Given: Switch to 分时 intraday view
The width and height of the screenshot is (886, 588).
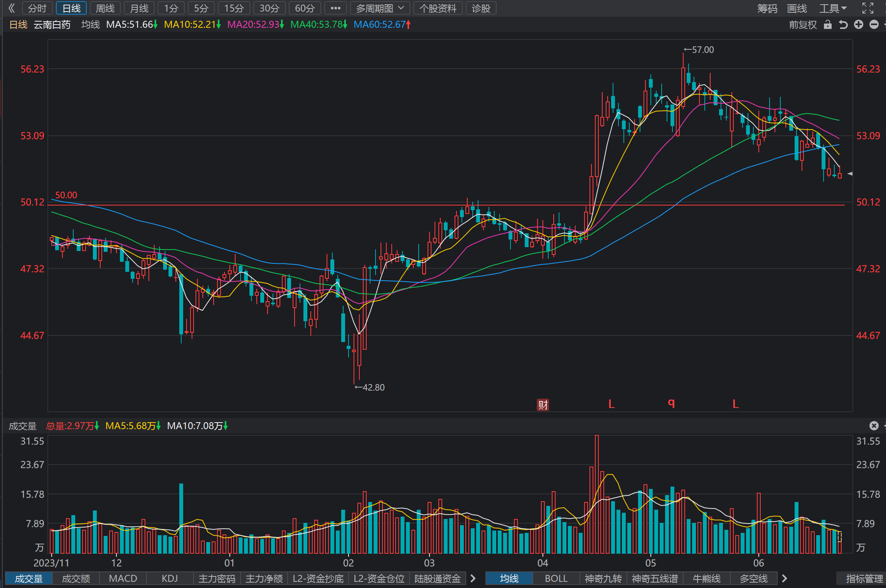Looking at the screenshot, I should coord(37,8).
